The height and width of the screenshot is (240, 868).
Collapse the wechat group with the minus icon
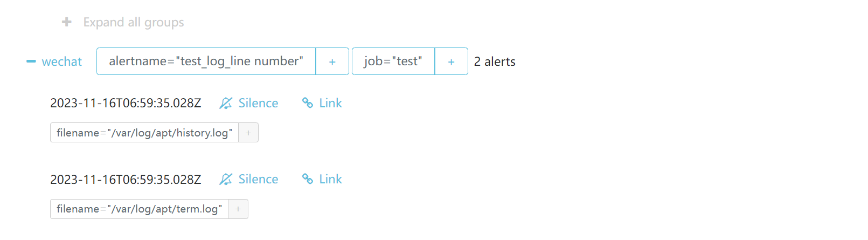click(x=31, y=61)
